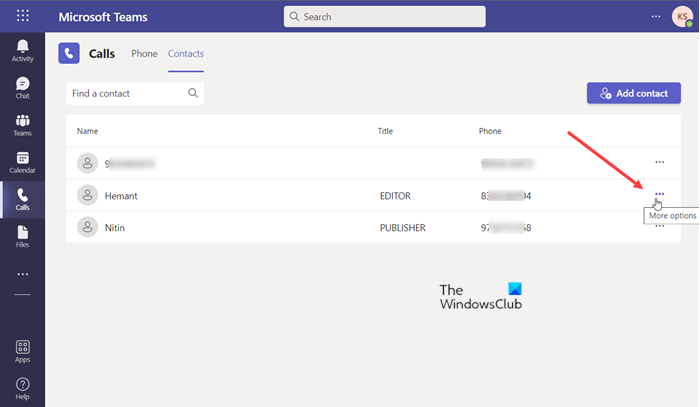
Task: Open the app launcher grid icon
Action: 22,16
